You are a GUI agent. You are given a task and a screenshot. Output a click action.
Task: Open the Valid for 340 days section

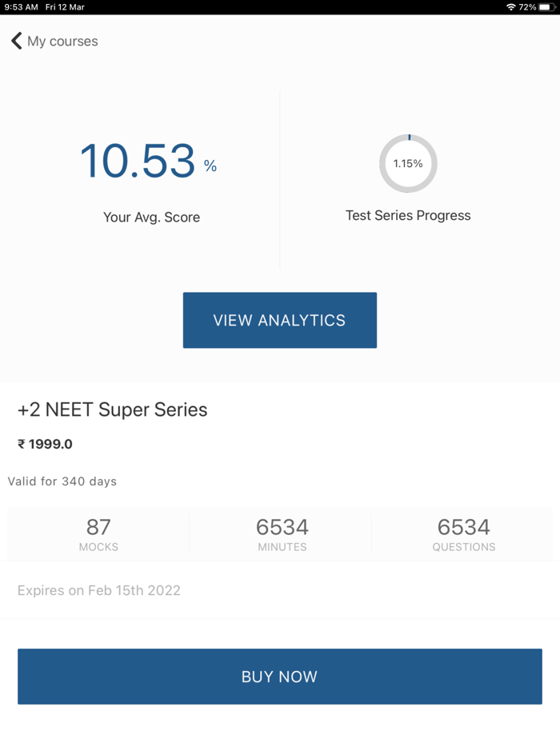click(x=62, y=481)
